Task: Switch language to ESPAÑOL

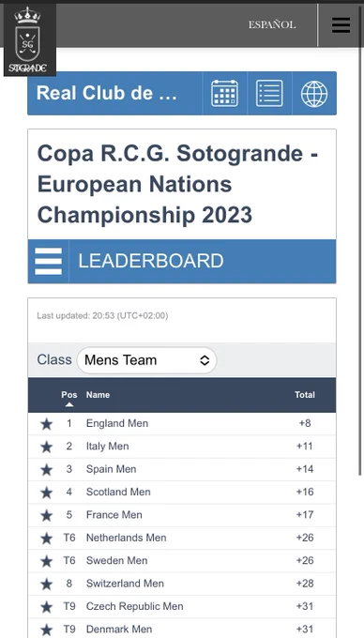Action: tap(272, 24)
